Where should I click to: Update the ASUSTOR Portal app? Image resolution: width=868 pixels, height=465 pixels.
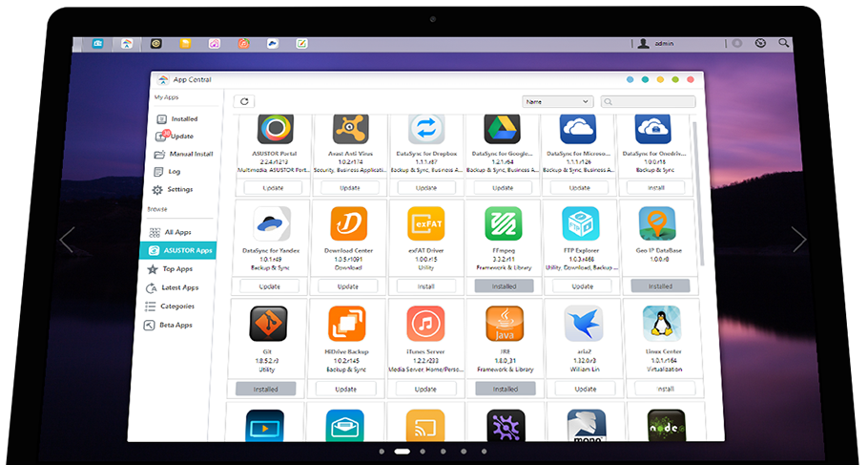click(x=273, y=188)
